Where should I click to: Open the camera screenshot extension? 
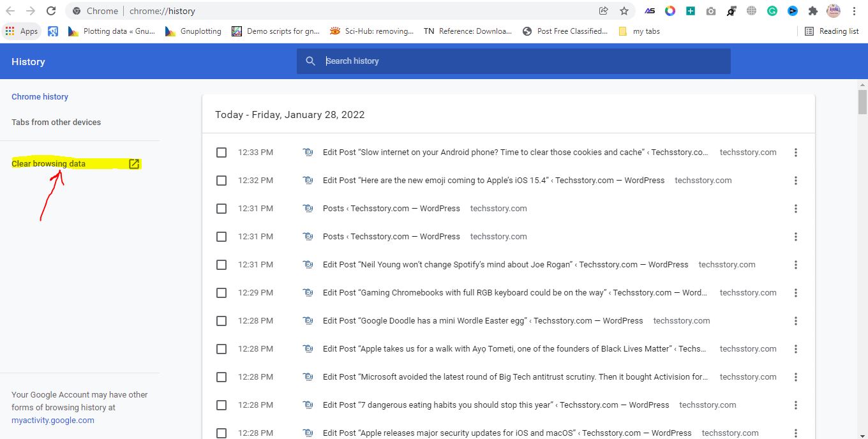[711, 11]
